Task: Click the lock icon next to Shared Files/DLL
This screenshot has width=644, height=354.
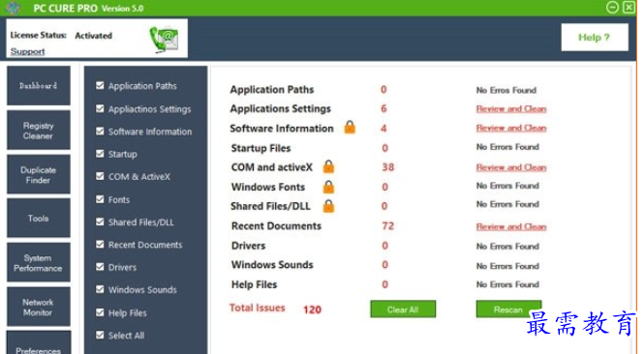Action: (x=328, y=205)
